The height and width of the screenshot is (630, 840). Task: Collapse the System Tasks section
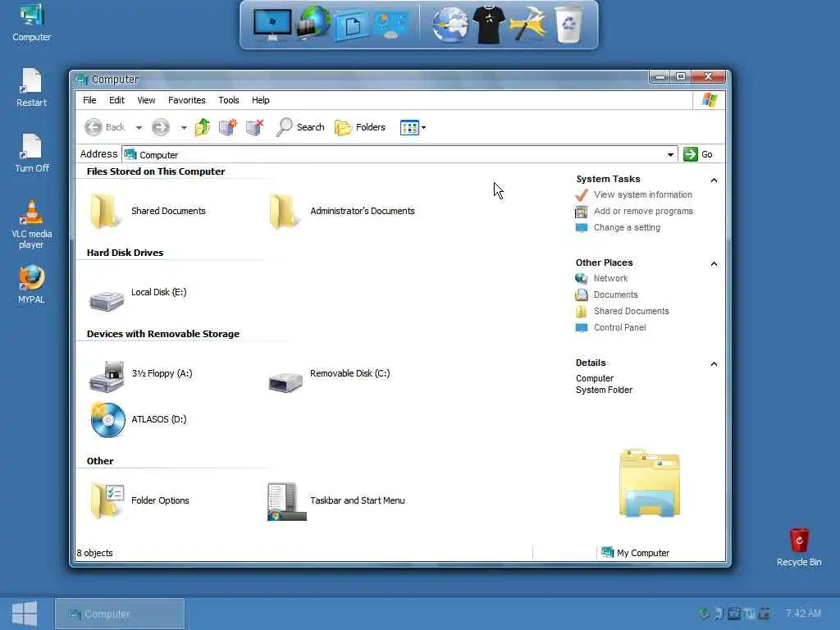click(x=714, y=180)
